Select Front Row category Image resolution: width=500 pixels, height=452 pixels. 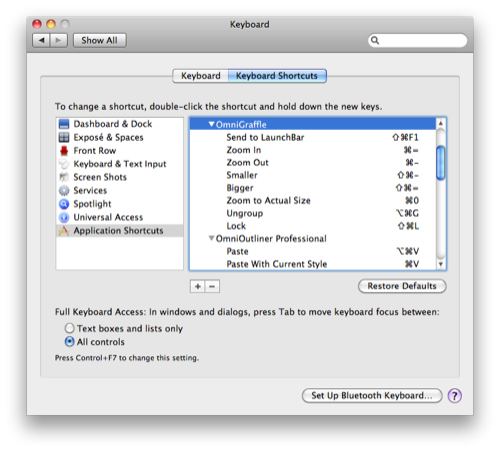click(120, 151)
